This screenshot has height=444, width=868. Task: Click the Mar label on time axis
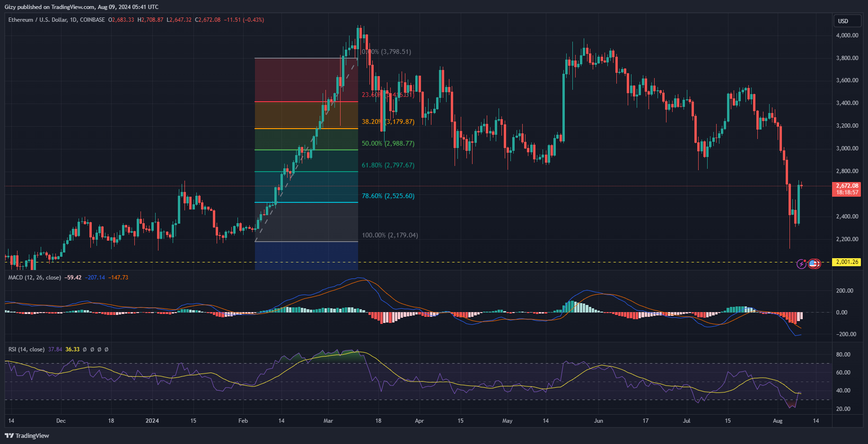point(328,421)
